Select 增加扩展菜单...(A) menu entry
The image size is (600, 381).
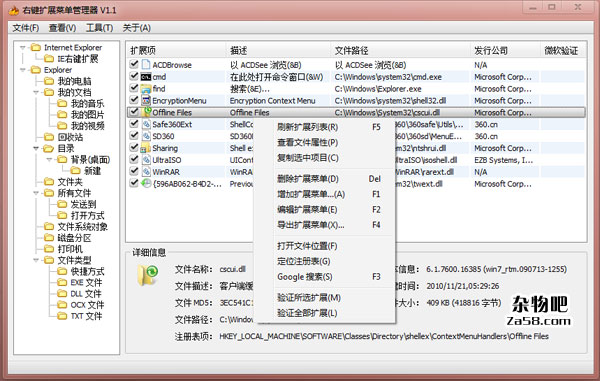point(324,194)
